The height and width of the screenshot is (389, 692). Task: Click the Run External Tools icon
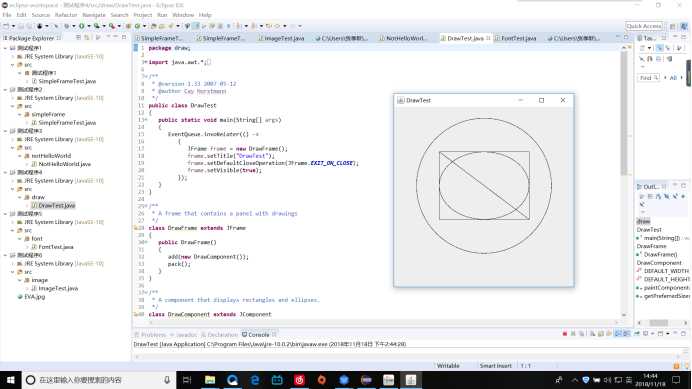[x=112, y=26]
